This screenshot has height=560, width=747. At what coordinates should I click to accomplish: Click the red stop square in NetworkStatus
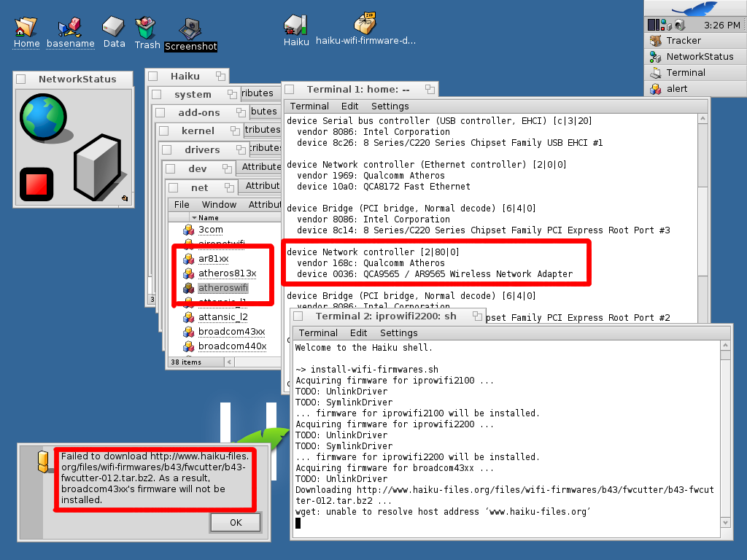36,184
